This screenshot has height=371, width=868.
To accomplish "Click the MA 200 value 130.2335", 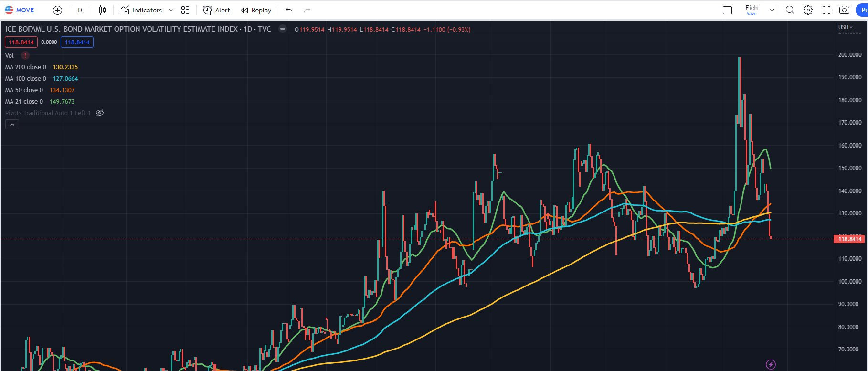I will pos(65,67).
